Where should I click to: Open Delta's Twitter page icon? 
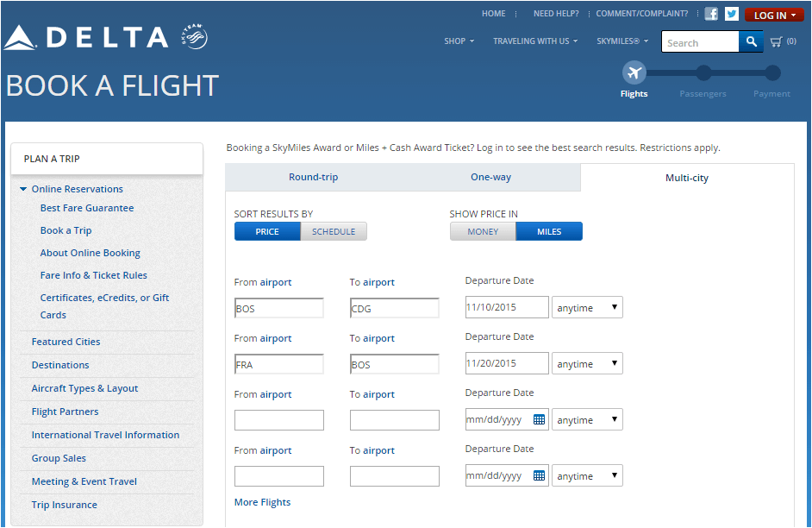(x=732, y=14)
